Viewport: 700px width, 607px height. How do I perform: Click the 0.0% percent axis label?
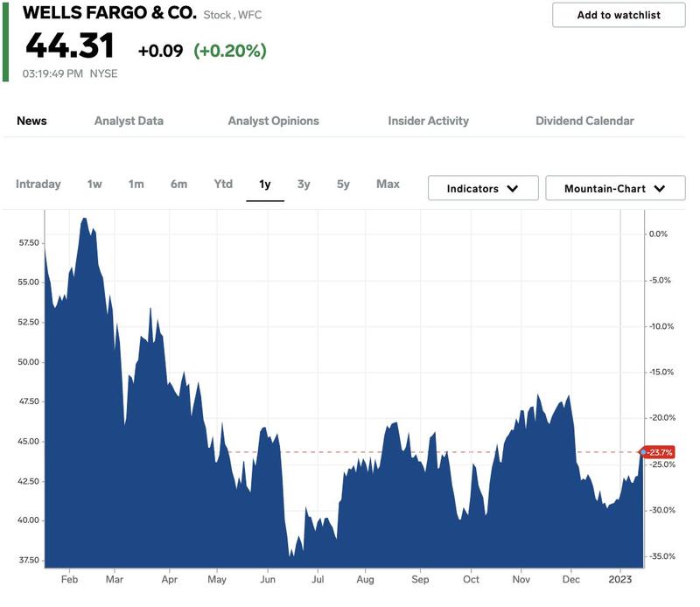coord(659,234)
